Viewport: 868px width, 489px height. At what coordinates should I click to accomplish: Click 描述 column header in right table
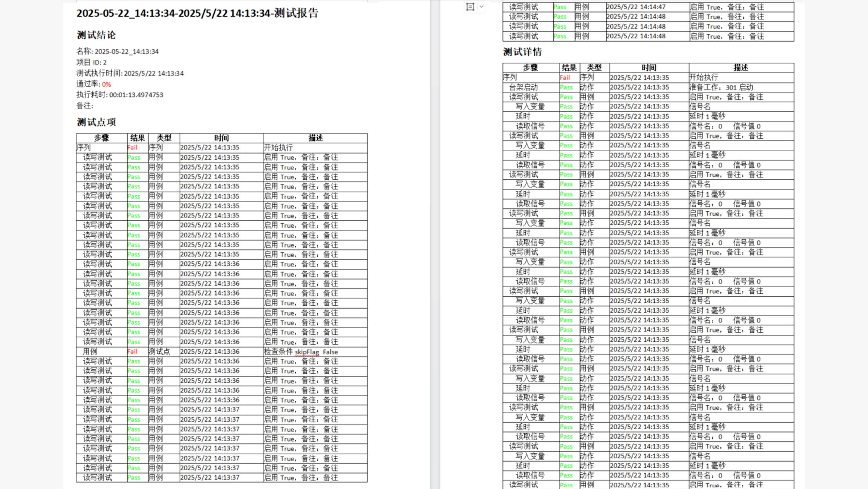point(741,68)
